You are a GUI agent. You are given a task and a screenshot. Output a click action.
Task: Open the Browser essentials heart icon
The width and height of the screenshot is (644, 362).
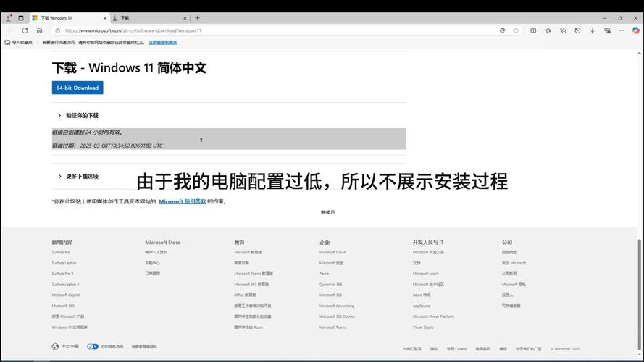[607, 30]
